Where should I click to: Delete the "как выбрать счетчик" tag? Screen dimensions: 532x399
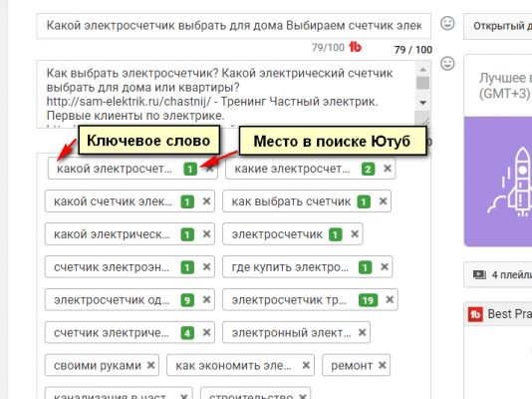(383, 201)
